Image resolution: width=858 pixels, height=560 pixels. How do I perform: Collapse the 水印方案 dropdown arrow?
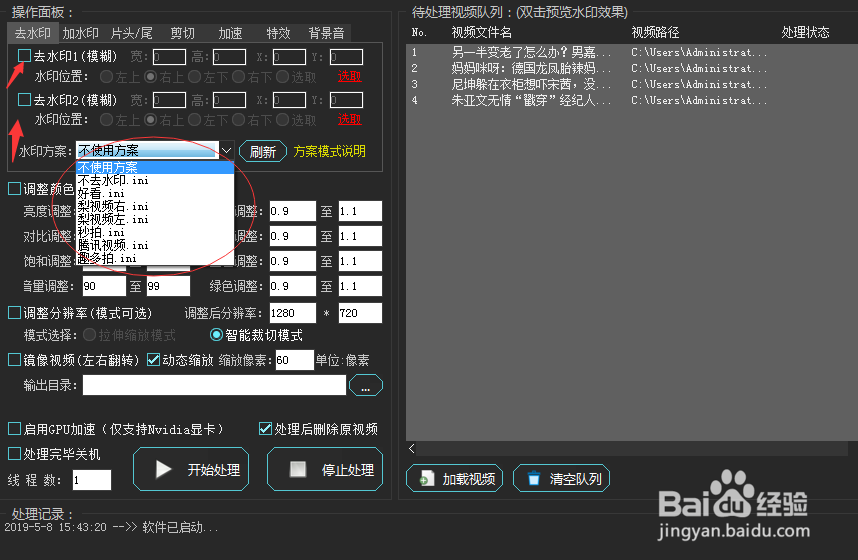(x=227, y=150)
